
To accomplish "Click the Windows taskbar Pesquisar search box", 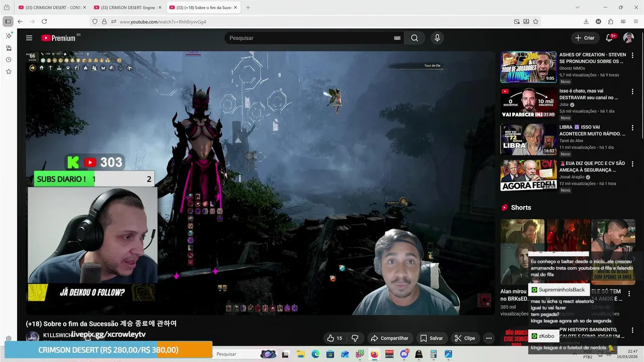I will pos(245,354).
